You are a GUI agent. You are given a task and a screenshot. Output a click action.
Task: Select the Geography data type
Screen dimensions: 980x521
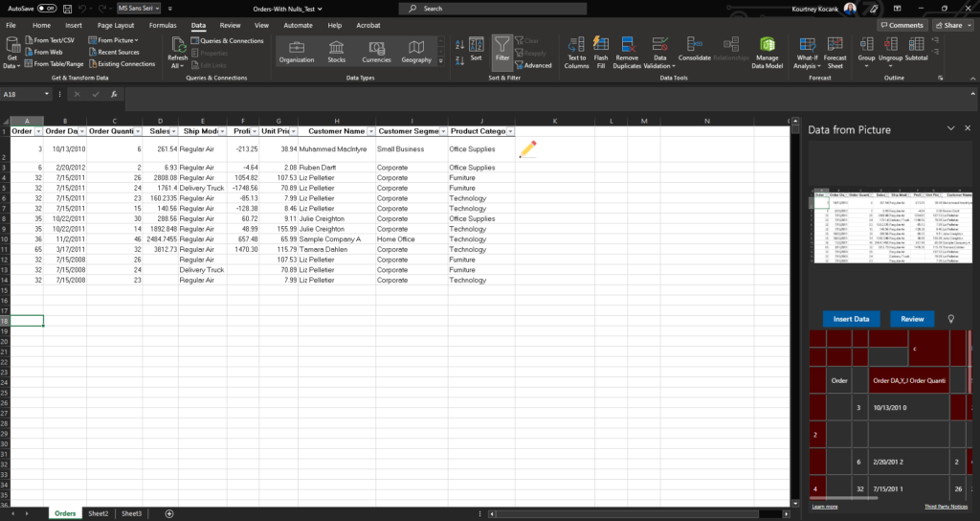(416, 52)
